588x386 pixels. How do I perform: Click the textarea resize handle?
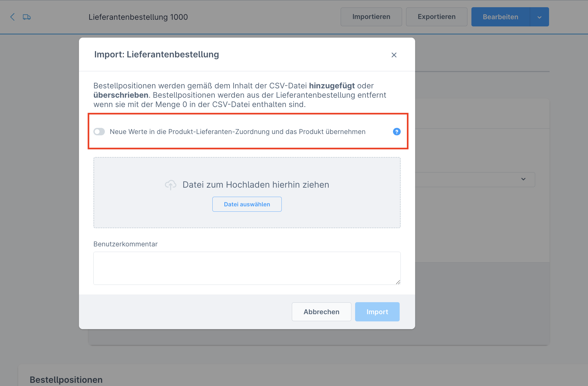tap(398, 282)
